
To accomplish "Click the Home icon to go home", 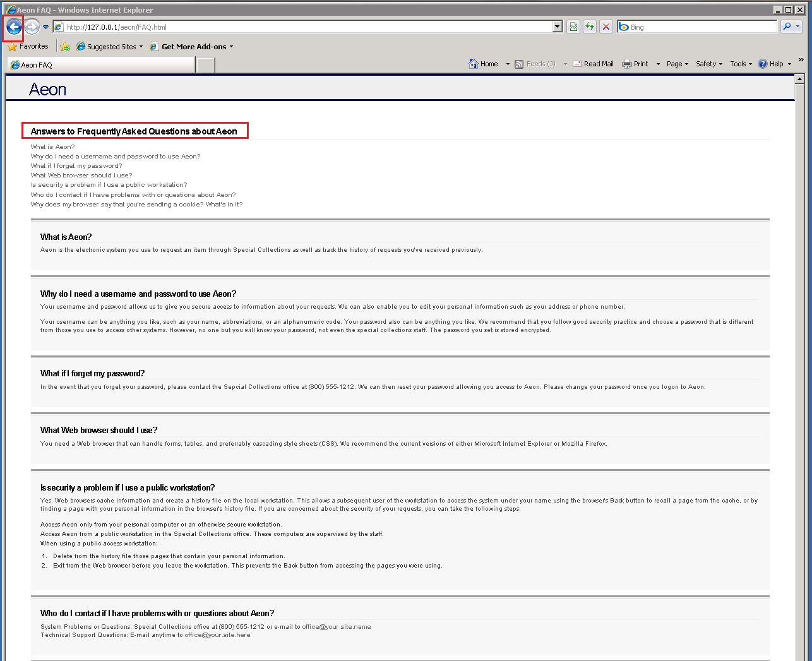I will [474, 63].
